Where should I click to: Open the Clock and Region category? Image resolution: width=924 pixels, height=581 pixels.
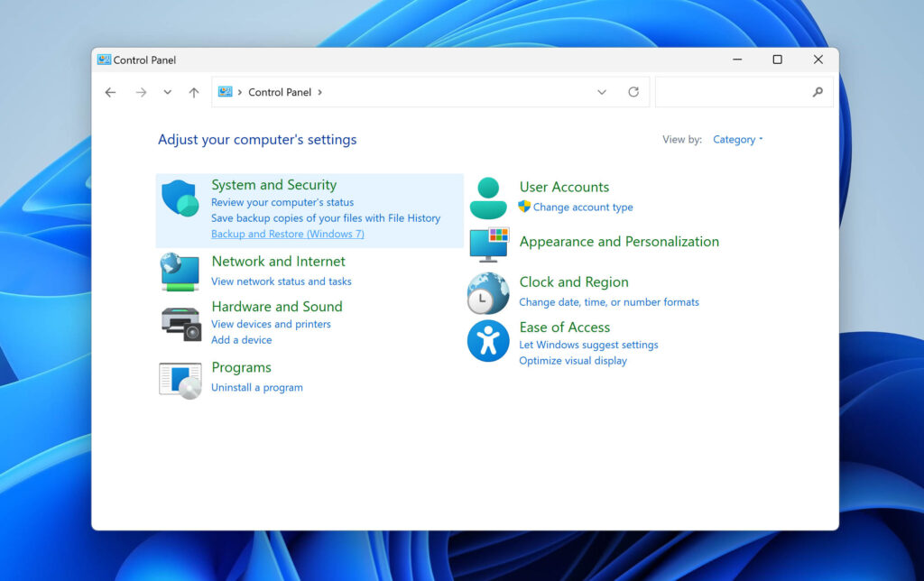pos(574,282)
